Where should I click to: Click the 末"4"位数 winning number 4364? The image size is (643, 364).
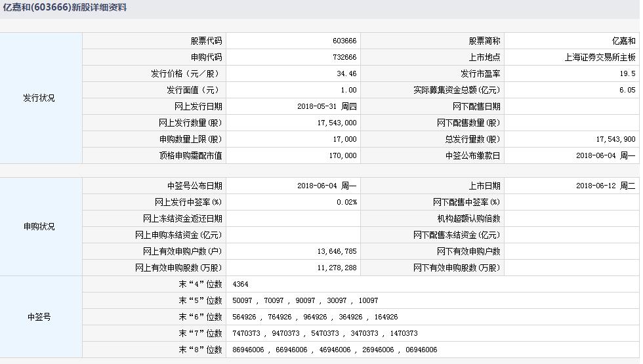(240, 284)
